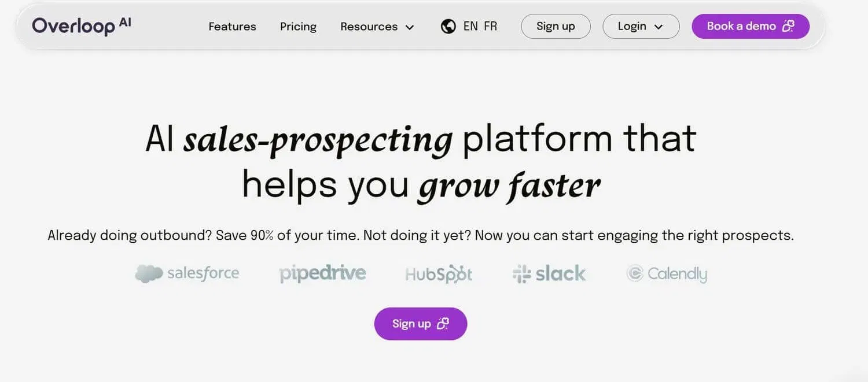Click the HubSpot logo
This screenshot has height=382, width=868.
coord(439,274)
